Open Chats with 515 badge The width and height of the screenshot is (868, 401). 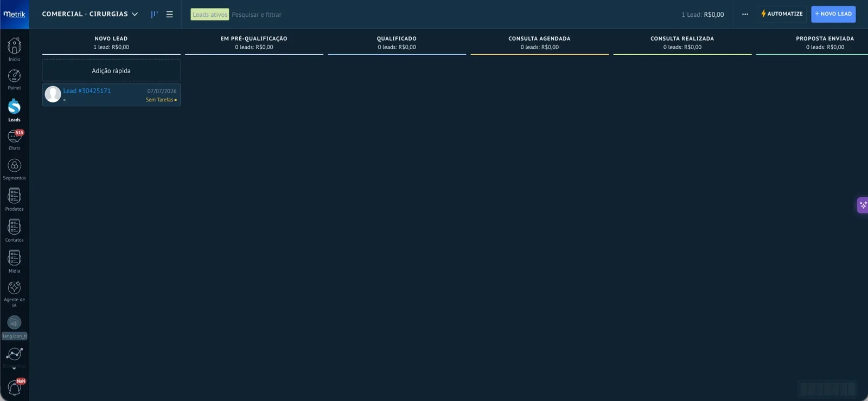click(x=14, y=140)
